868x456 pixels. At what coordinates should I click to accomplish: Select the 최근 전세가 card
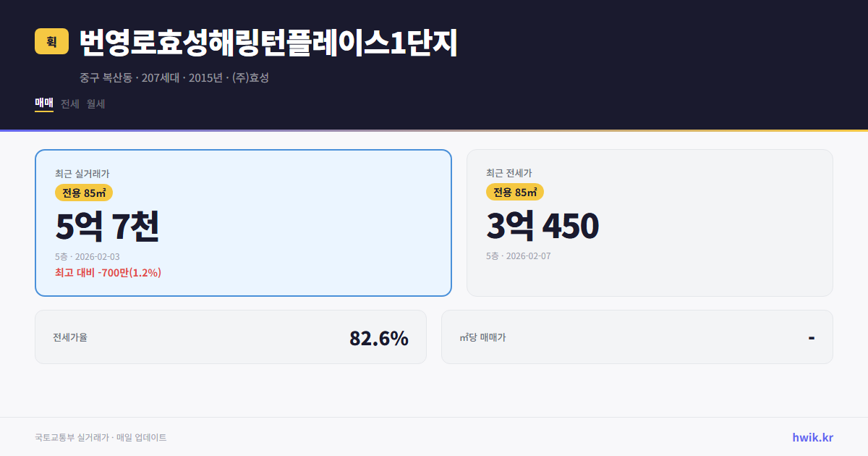coord(650,222)
